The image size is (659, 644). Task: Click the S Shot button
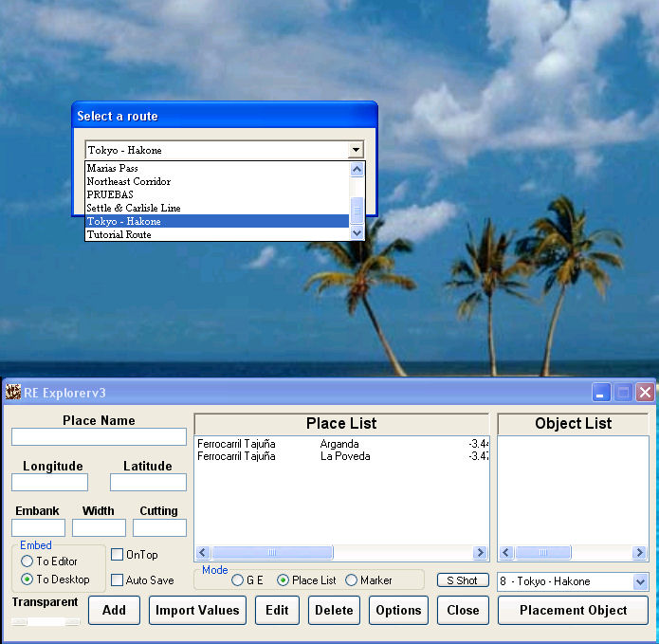463,580
